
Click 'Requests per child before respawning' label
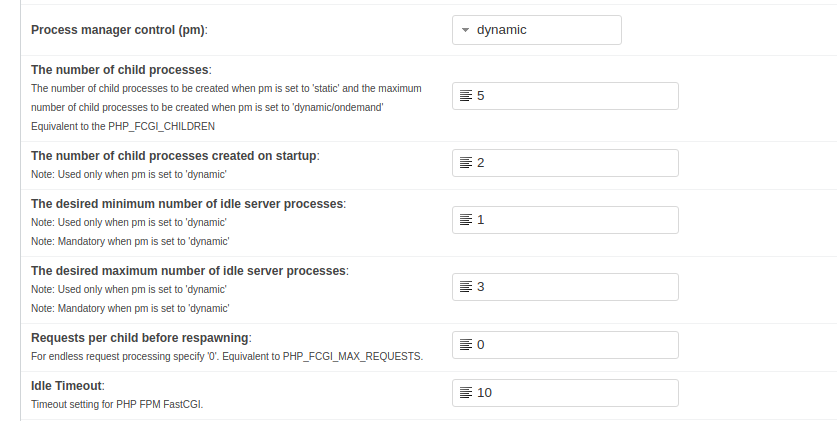click(141, 337)
